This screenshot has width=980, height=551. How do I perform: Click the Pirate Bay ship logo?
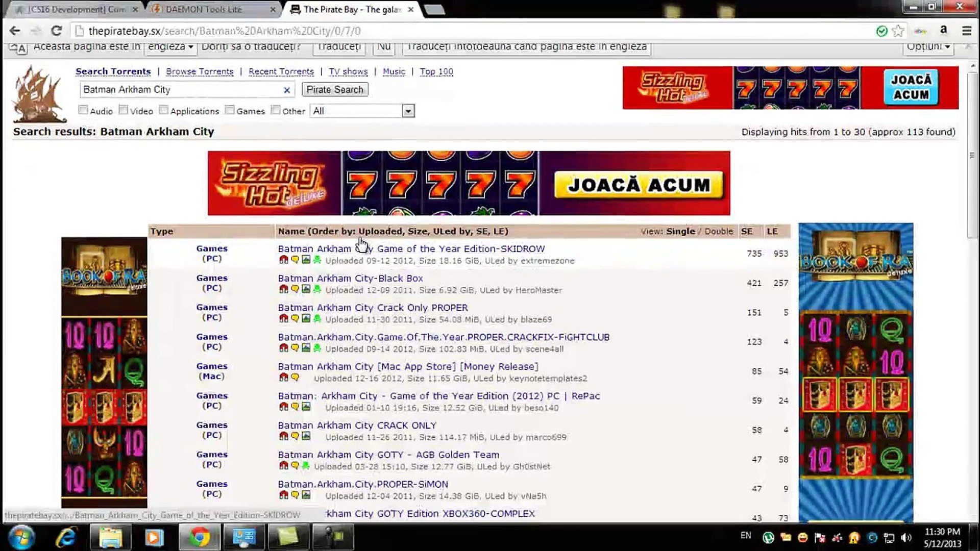pyautogui.click(x=40, y=94)
